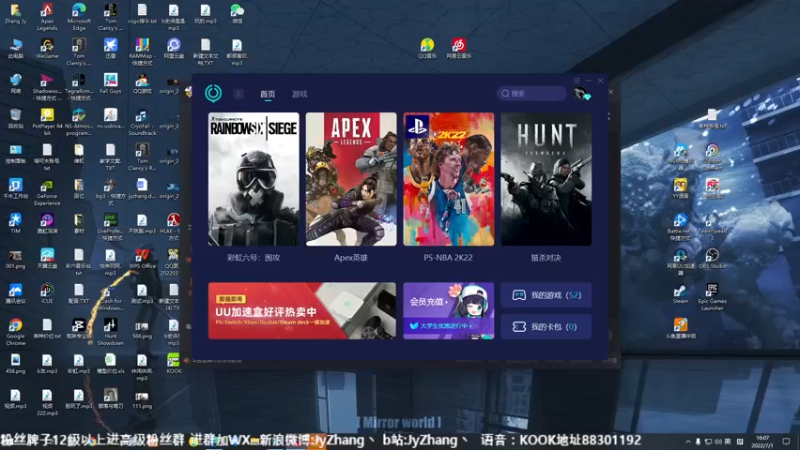Screen dimensions: 800x450
Task: Select the QQ音乐 desktop shortcut
Action: coord(427,48)
